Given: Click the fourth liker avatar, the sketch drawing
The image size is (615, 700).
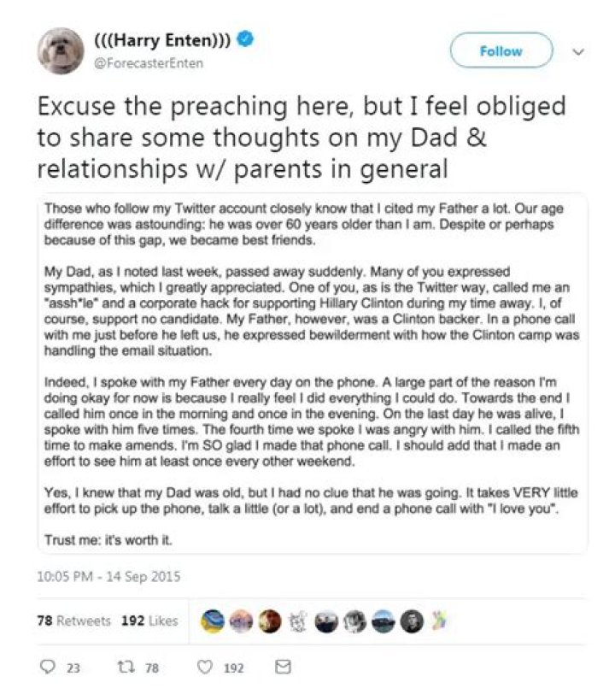Looking at the screenshot, I should [x=299, y=621].
